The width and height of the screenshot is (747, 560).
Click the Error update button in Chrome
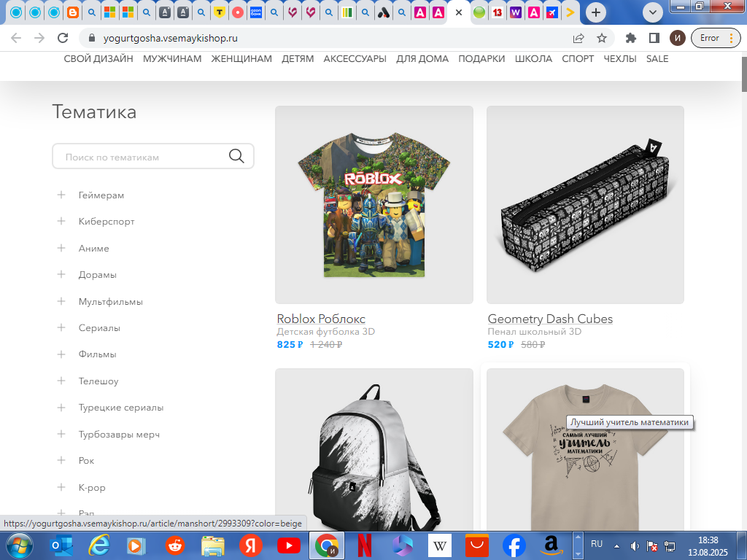coord(714,38)
